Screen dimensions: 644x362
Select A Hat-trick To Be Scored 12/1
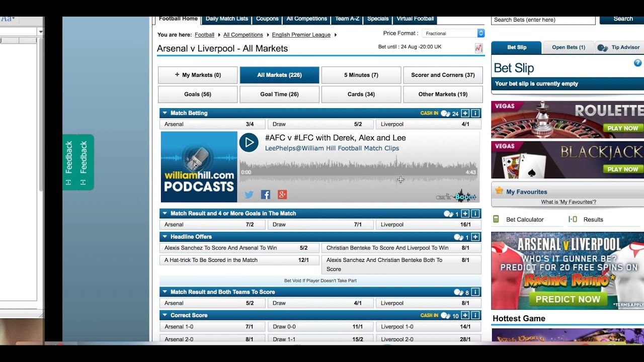[x=239, y=260]
